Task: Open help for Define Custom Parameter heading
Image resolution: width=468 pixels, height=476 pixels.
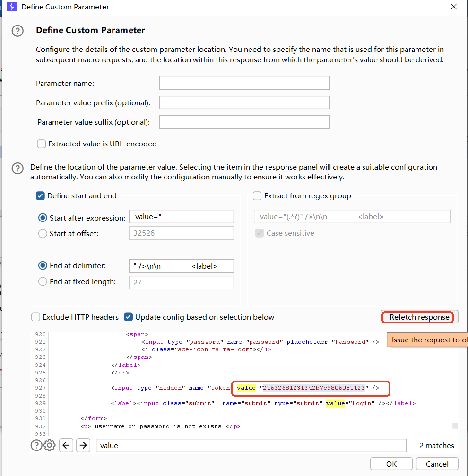Action: coord(17,31)
